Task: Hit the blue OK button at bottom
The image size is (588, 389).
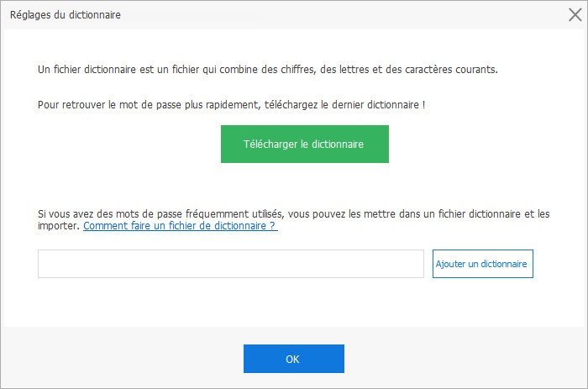Action: [293, 359]
